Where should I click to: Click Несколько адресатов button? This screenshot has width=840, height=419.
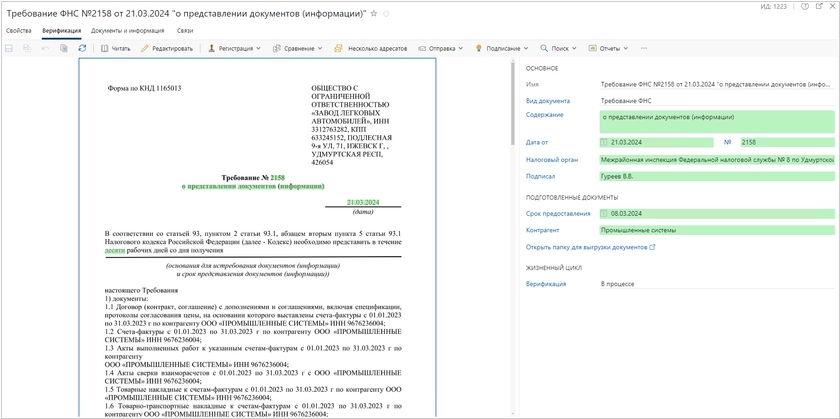pyautogui.click(x=373, y=48)
